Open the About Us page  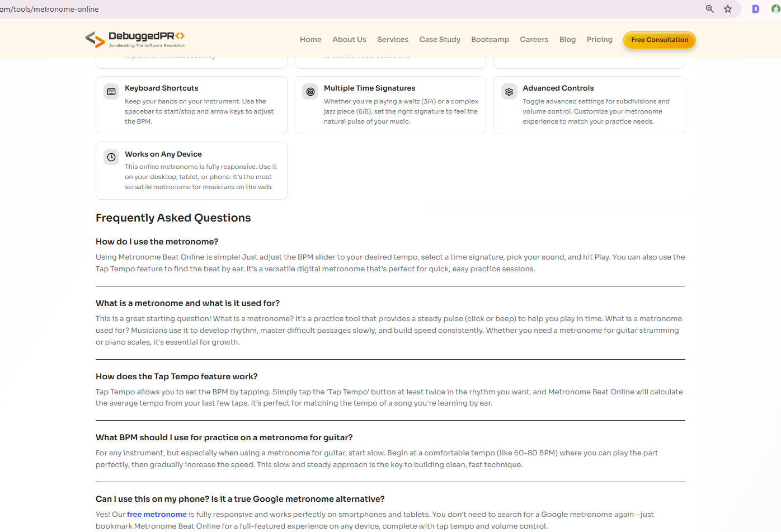click(x=349, y=40)
